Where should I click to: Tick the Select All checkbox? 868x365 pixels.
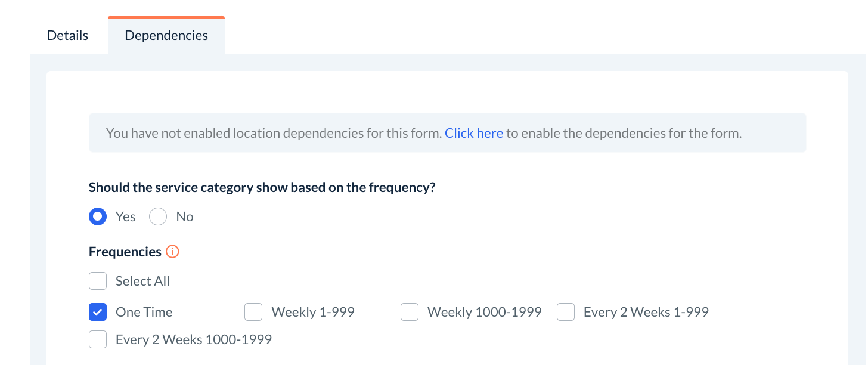[98, 281]
